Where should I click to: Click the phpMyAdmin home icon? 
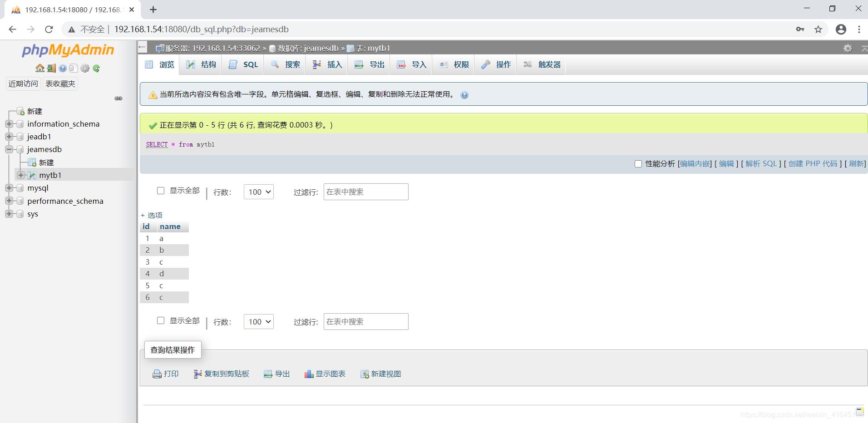(40, 68)
